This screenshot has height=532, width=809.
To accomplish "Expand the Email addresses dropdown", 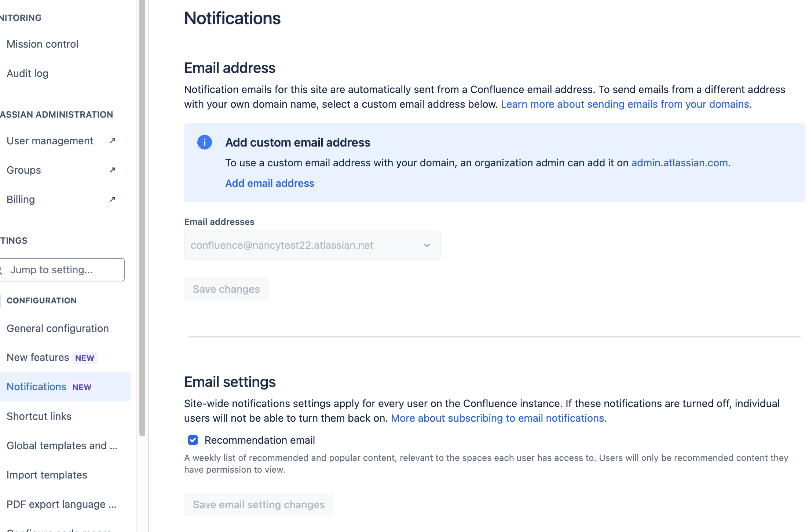I will click(427, 245).
